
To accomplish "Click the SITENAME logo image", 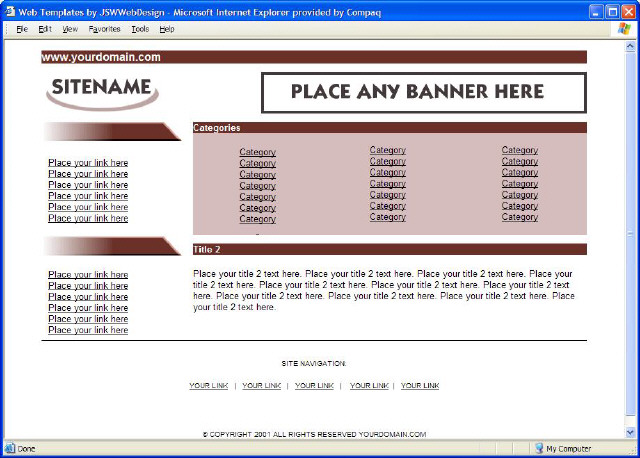I will tap(101, 90).
